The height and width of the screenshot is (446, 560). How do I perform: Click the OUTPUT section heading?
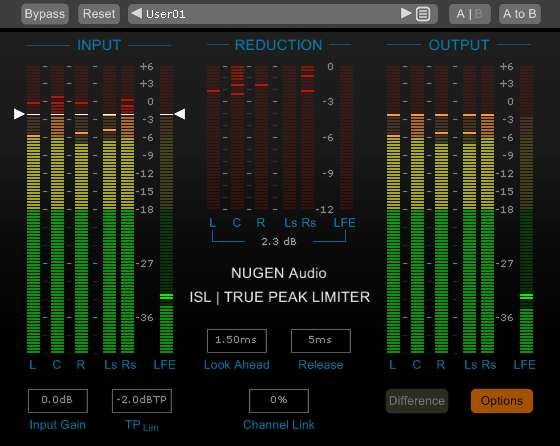459,45
